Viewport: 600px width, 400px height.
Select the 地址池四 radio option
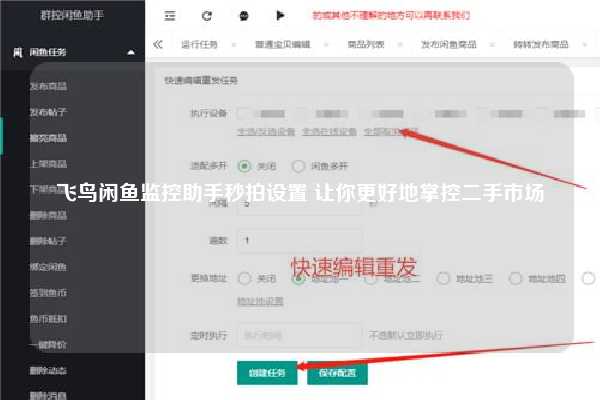(515, 278)
